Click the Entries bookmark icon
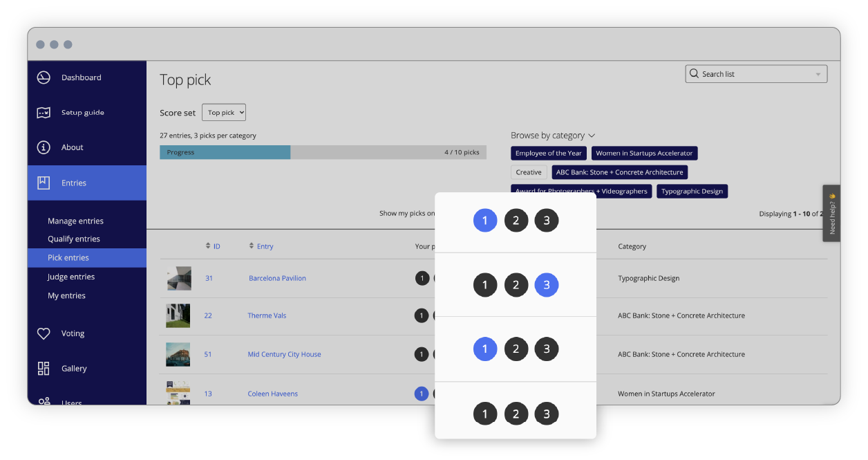Screen dimensions: 868x460 (x=42, y=182)
